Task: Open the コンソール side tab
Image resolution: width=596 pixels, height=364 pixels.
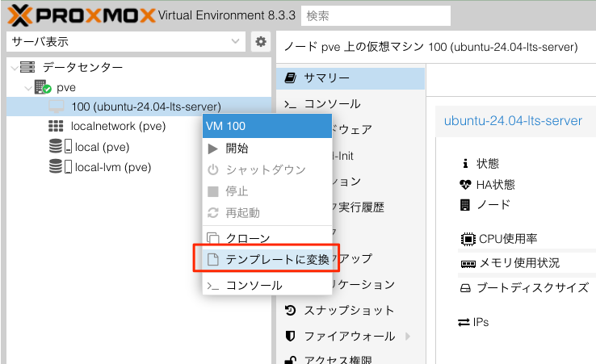Action: point(350,104)
